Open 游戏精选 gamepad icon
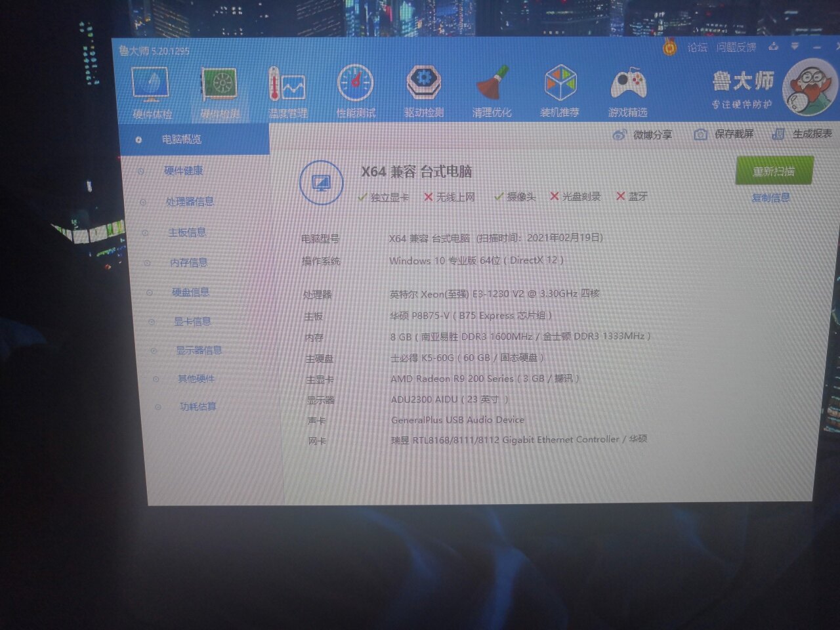The image size is (840, 630). click(x=628, y=92)
